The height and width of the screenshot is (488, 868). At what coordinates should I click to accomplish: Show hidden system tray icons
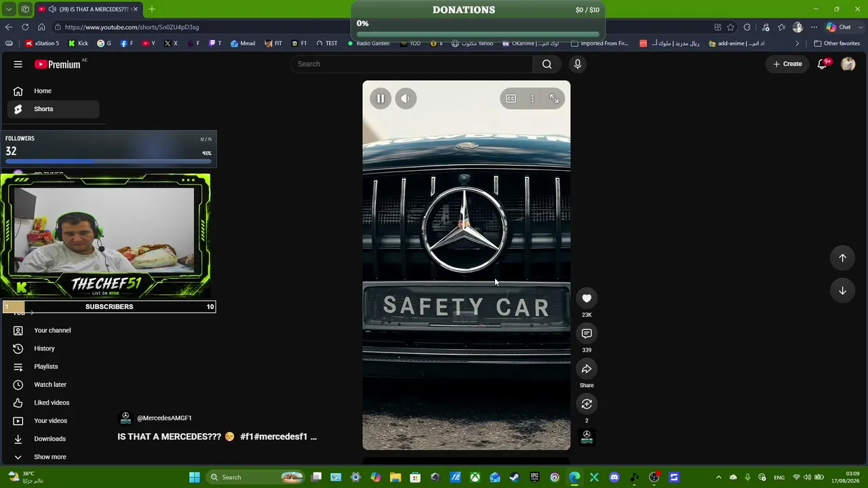pyautogui.click(x=719, y=477)
